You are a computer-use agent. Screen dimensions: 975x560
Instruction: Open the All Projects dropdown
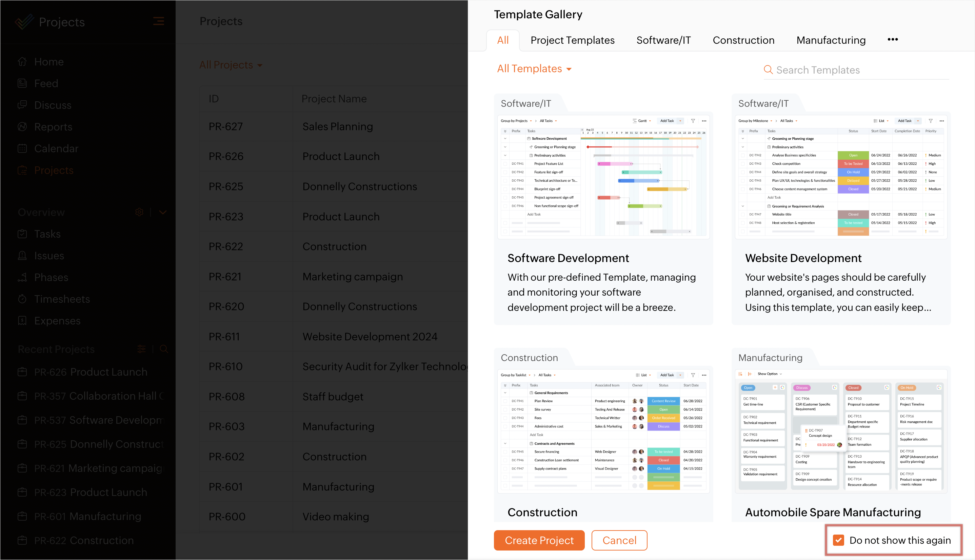[x=231, y=65]
